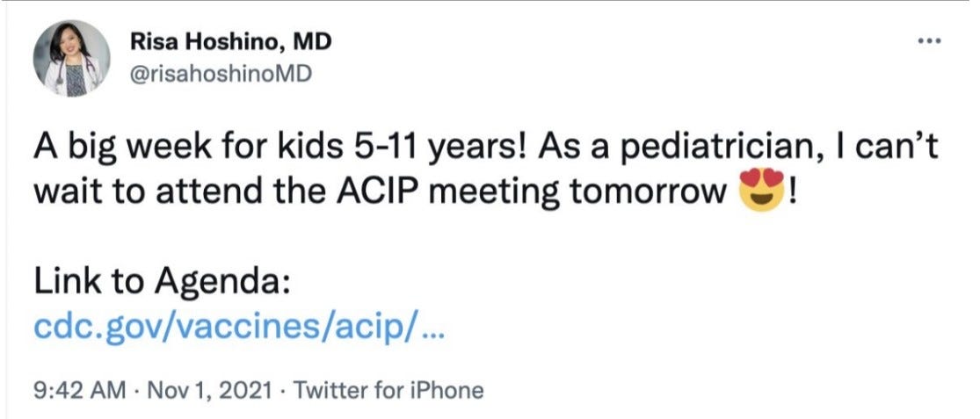The width and height of the screenshot is (980, 419).
Task: Click the 'Link to Agenda:' text line
Action: point(161,283)
